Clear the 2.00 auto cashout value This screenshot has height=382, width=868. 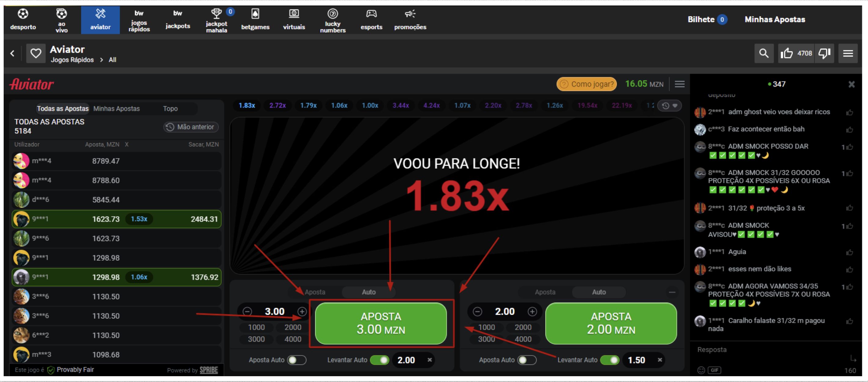[430, 360]
